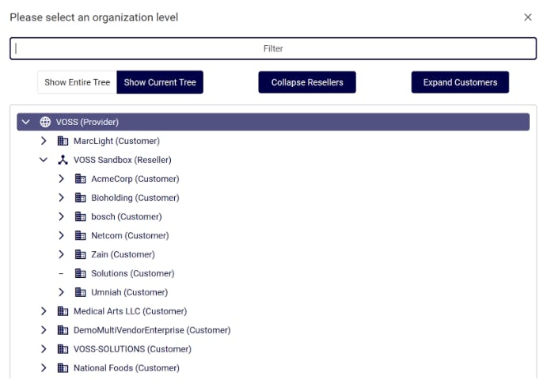Choose the DemoMultiVendorEnterprise customer entry
The width and height of the screenshot is (547, 392).
pos(152,330)
